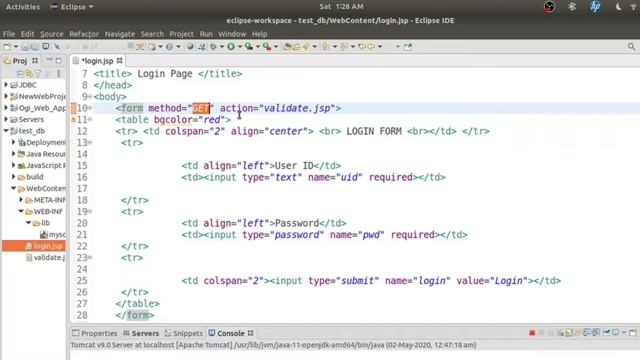The width and height of the screenshot is (640, 360).
Task: Click the Save icon in toolbar
Action: pos(25,47)
